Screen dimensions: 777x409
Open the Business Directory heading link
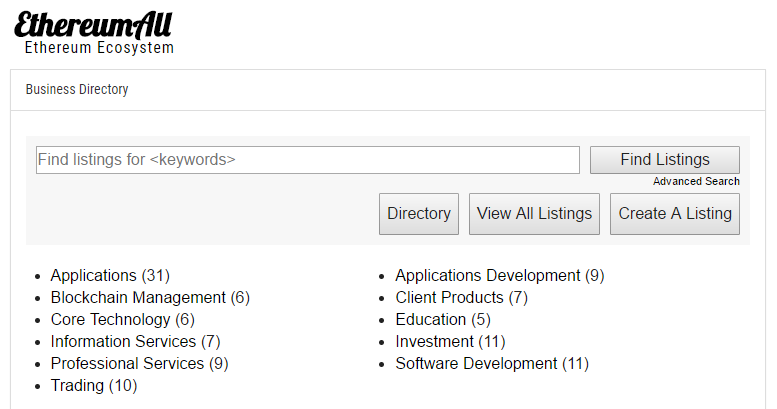77,89
